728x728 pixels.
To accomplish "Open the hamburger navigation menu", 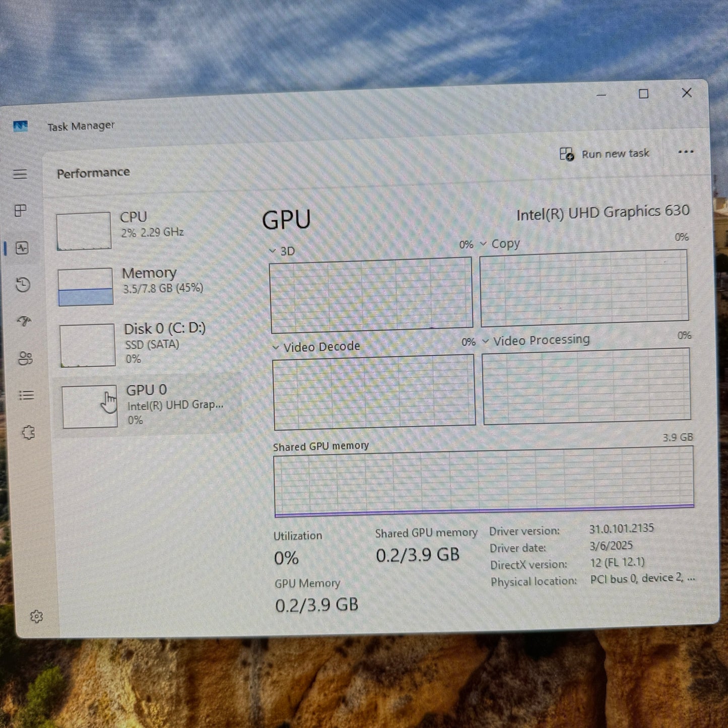I will (20, 174).
